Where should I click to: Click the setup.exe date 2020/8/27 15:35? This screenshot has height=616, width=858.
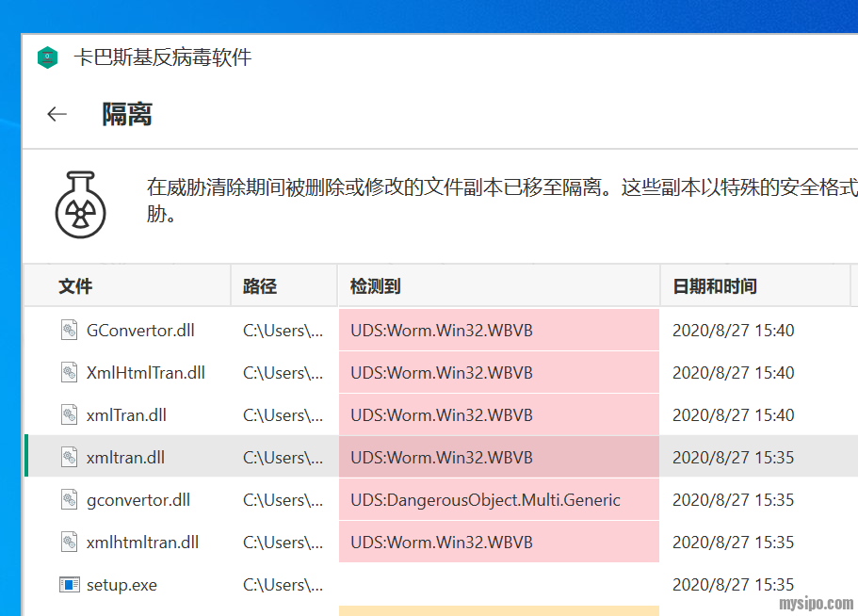[x=733, y=585]
